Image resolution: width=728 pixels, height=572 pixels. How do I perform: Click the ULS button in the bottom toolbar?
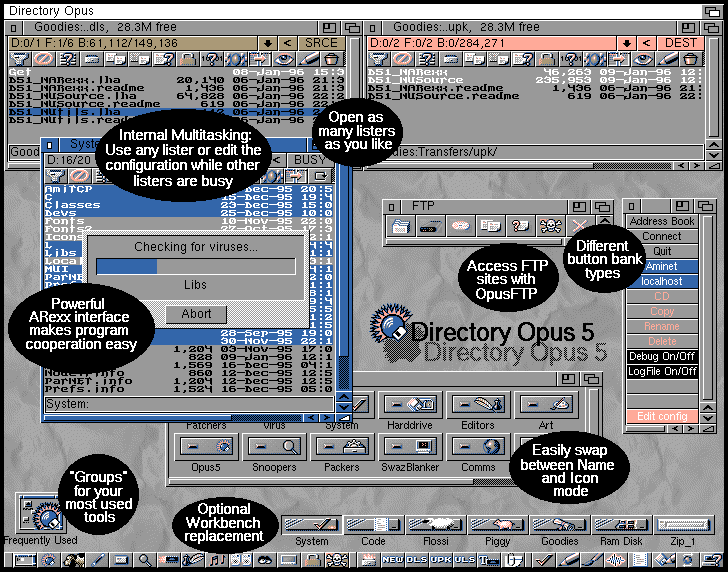point(465,560)
